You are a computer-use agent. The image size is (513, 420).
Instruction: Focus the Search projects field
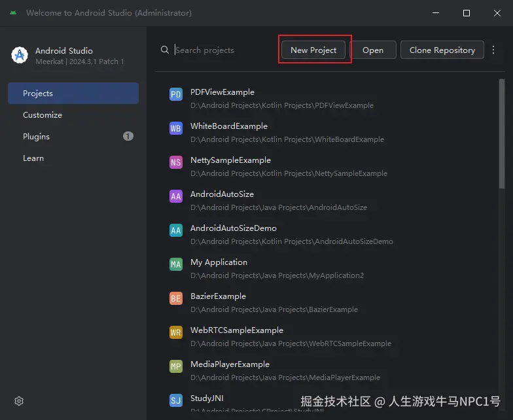(x=224, y=50)
